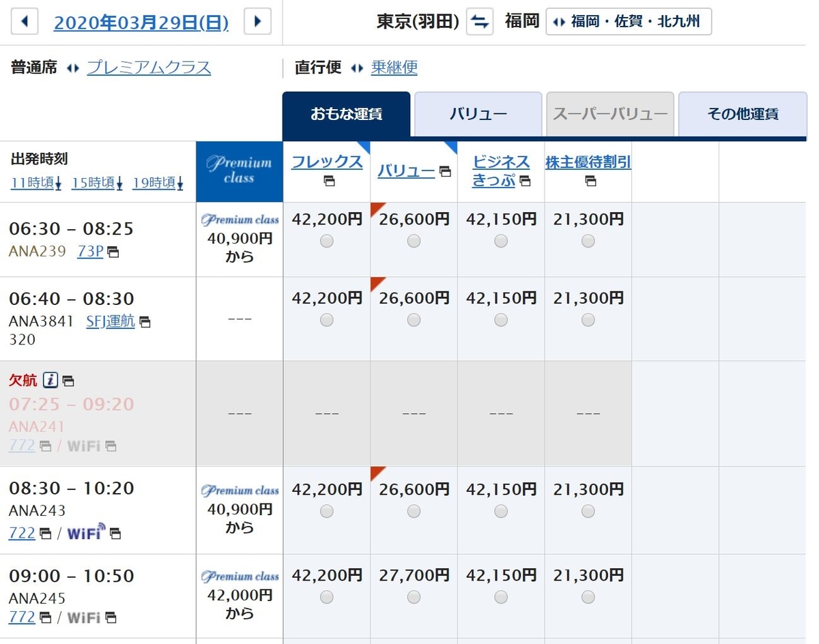Switch to 乗継便 connecting flights

point(394,68)
